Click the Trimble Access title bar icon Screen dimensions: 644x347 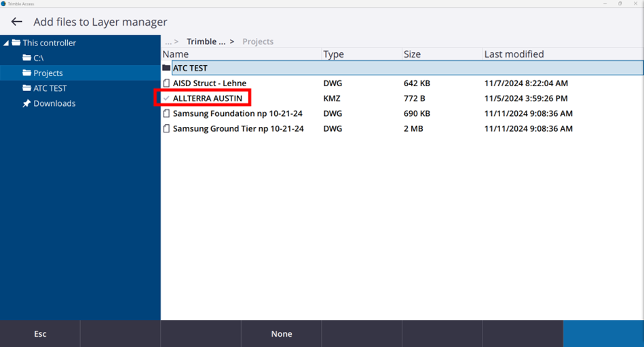click(x=3, y=3)
